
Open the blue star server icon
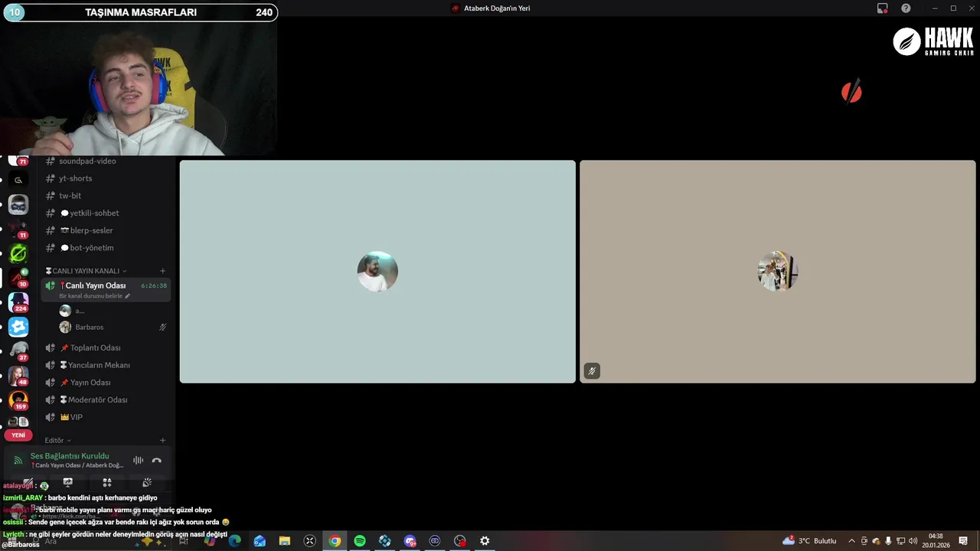18,327
